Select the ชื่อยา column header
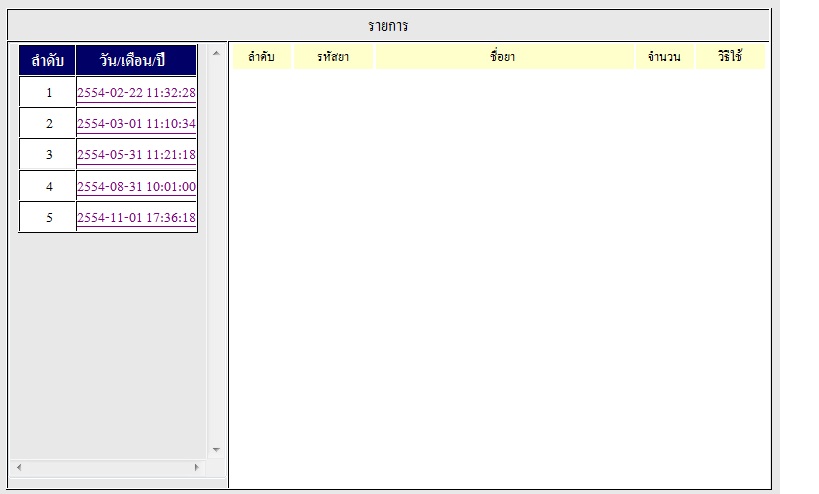The height and width of the screenshot is (494, 819). (x=504, y=56)
